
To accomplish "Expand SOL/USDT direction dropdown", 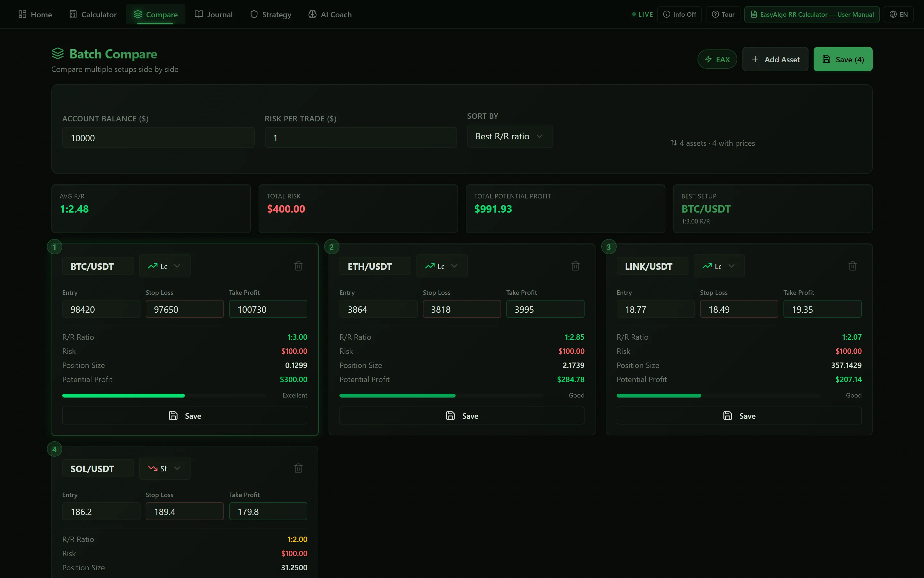I will tap(165, 468).
